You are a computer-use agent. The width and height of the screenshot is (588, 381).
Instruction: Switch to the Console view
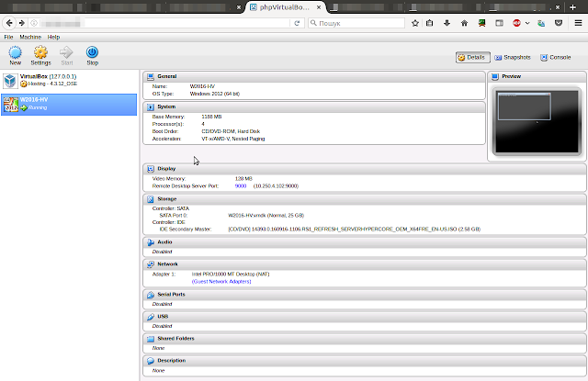(x=555, y=57)
